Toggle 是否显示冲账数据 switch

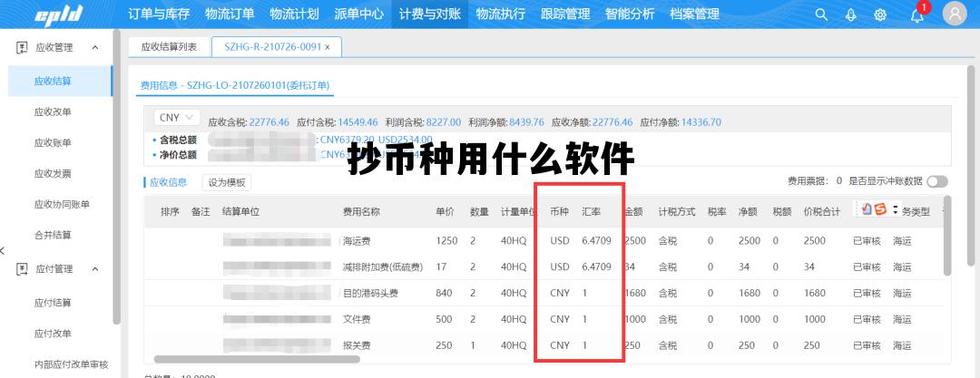tap(936, 181)
